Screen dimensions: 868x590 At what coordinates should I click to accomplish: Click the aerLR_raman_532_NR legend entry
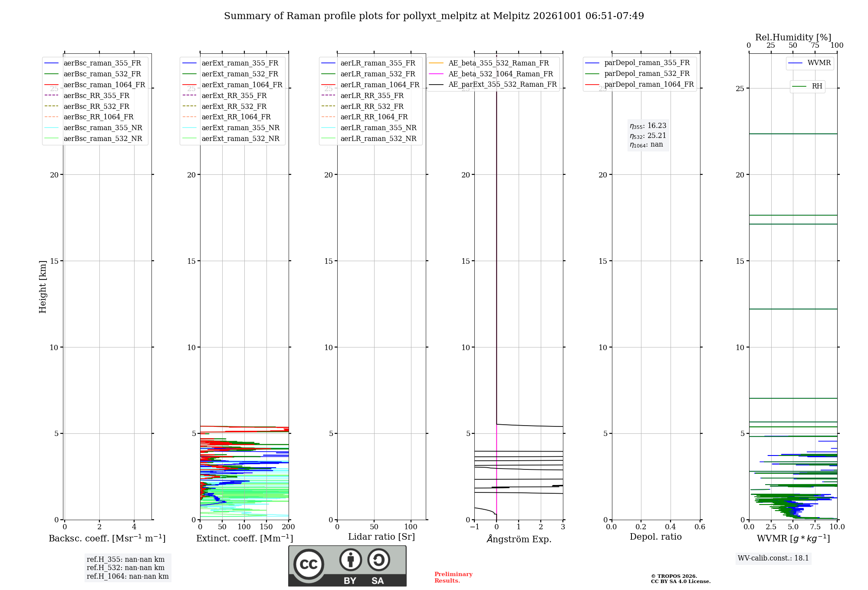pyautogui.click(x=369, y=138)
